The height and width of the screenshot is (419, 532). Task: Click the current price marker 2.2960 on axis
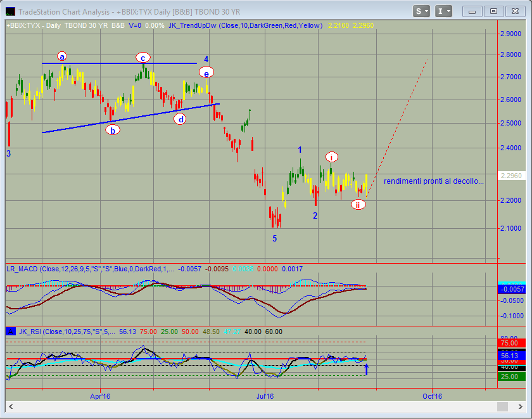click(511, 176)
